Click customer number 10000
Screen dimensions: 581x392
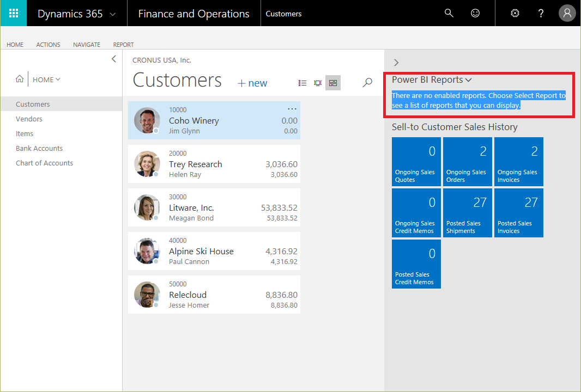[178, 110]
